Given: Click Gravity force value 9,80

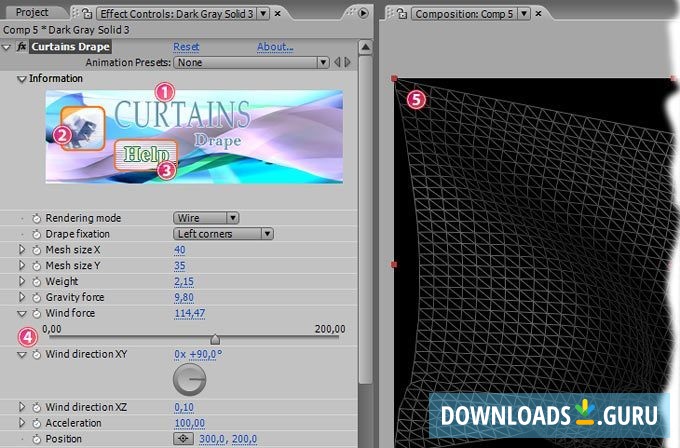Looking at the screenshot, I should [184, 297].
